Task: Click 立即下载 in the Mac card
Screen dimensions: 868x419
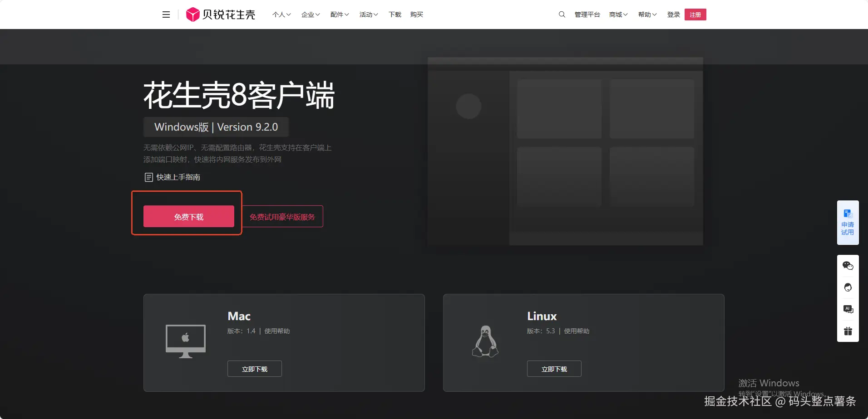Action: (x=255, y=369)
